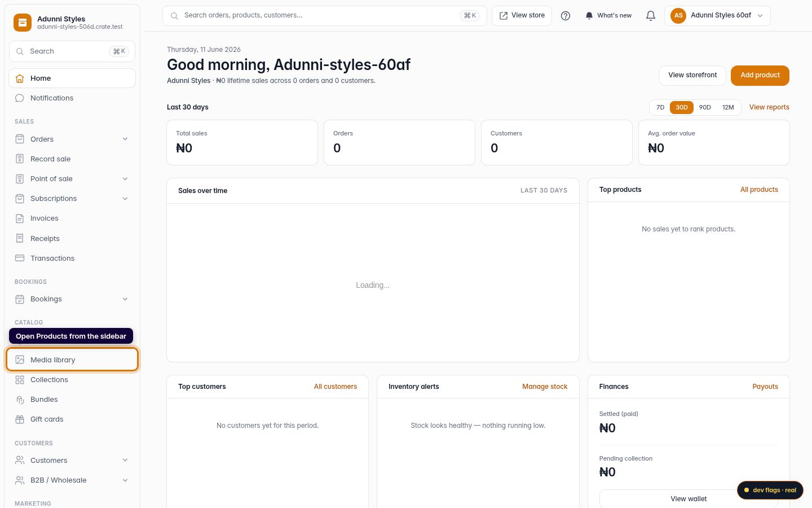Click the Customers summary card
Screen dimensions: 812x508
pos(557,142)
